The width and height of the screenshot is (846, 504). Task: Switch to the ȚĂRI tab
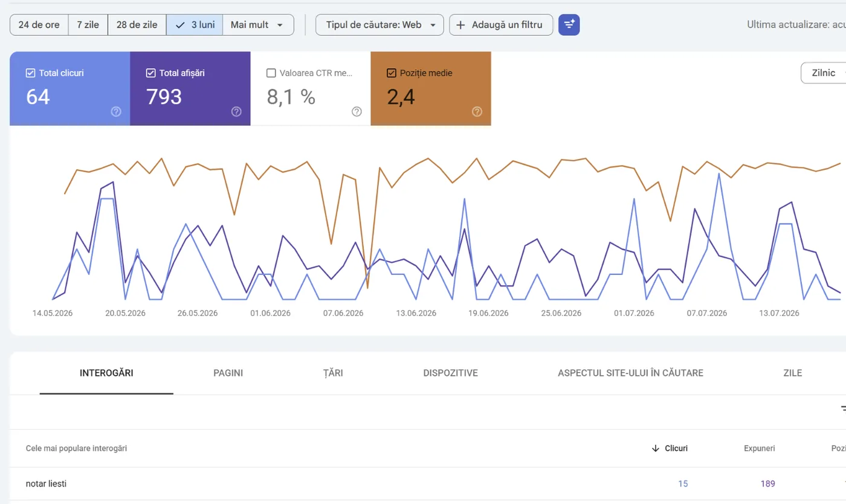333,373
